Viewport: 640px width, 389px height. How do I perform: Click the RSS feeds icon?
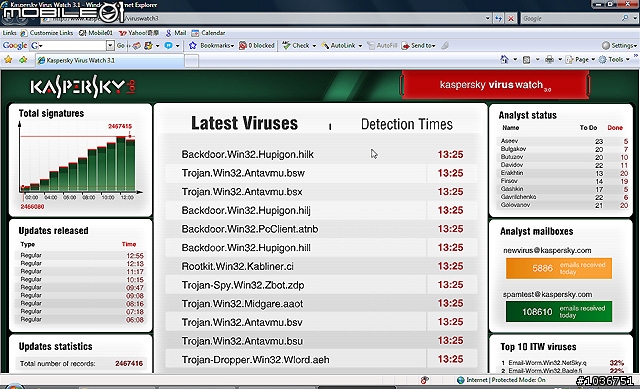pos(527,60)
